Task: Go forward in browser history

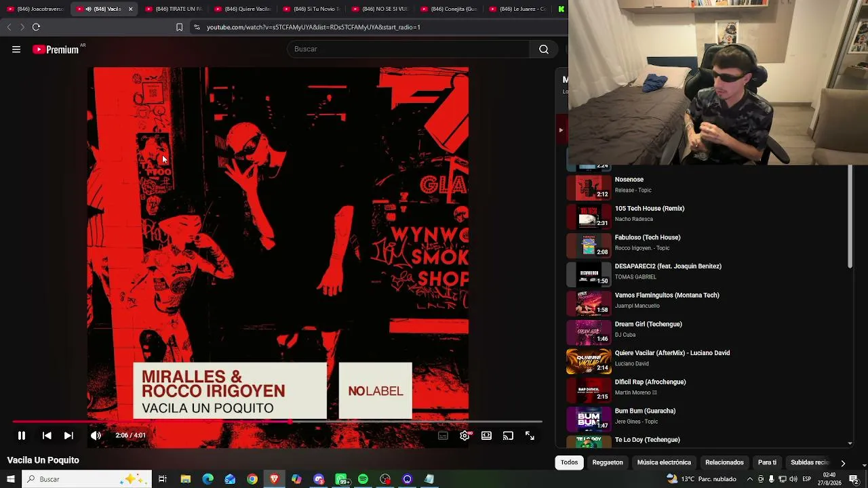Action: [22, 27]
